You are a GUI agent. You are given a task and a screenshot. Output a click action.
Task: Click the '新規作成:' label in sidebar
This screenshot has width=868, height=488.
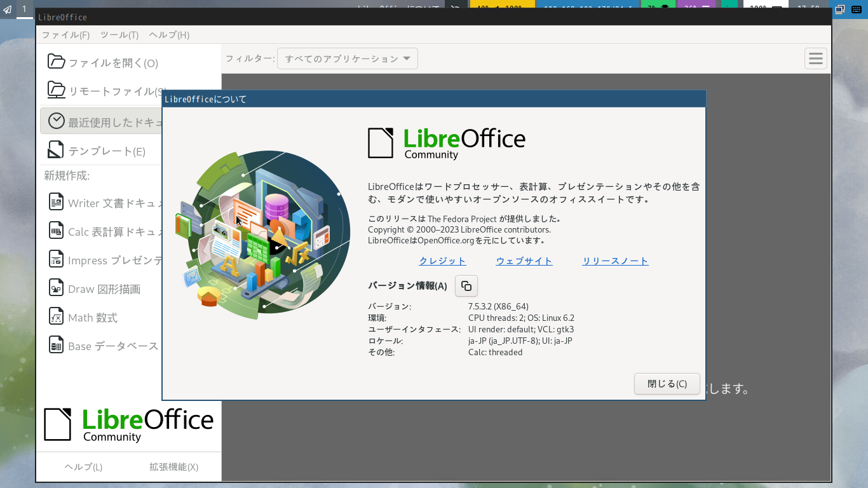coord(67,175)
